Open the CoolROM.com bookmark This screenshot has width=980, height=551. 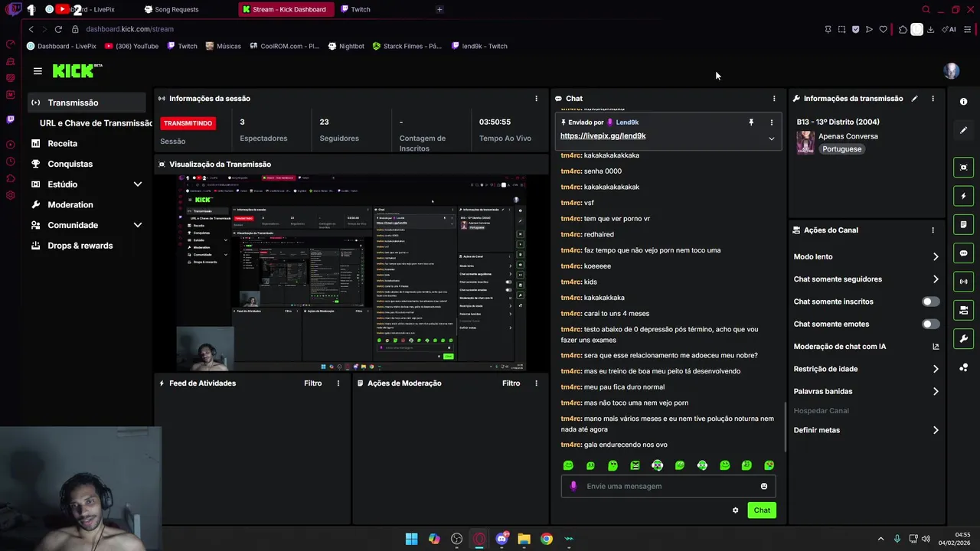pyautogui.click(x=284, y=46)
